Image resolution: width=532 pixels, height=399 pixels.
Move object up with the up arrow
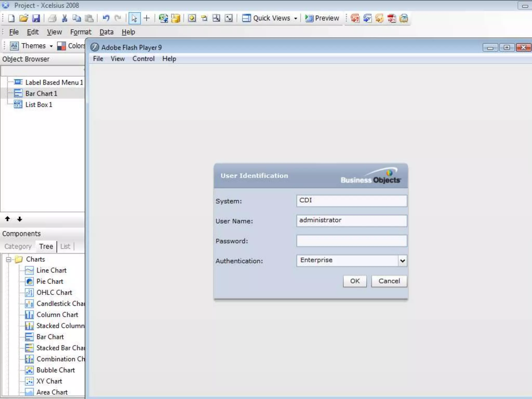pyautogui.click(x=8, y=219)
